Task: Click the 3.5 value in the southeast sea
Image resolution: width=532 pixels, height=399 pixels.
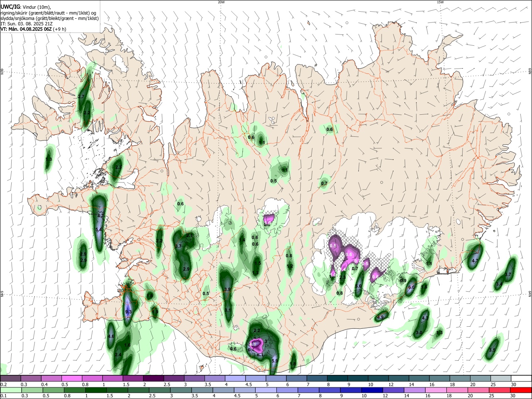Action: pos(492,350)
